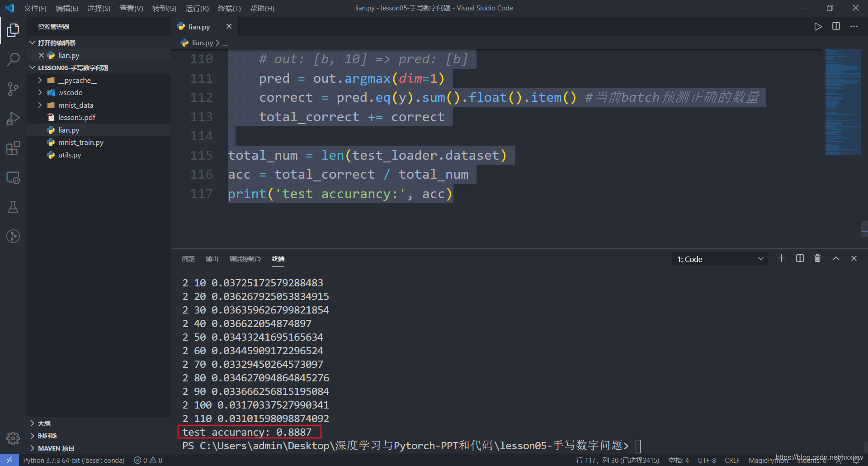The width and height of the screenshot is (868, 466).
Task: Split the editor to the right
Action: point(836,26)
